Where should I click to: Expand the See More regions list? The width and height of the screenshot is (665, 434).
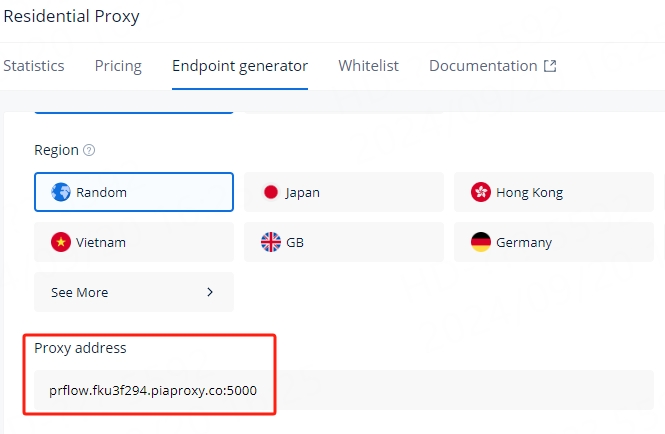[x=80, y=292]
